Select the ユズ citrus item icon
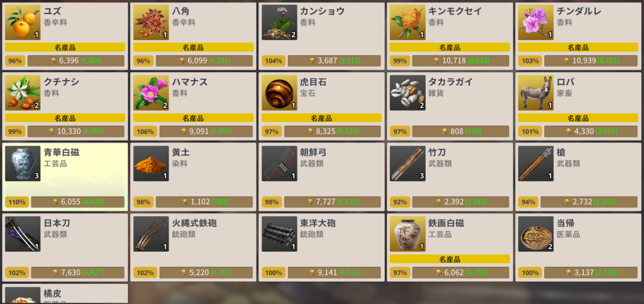This screenshot has width=644, height=304. point(23,22)
